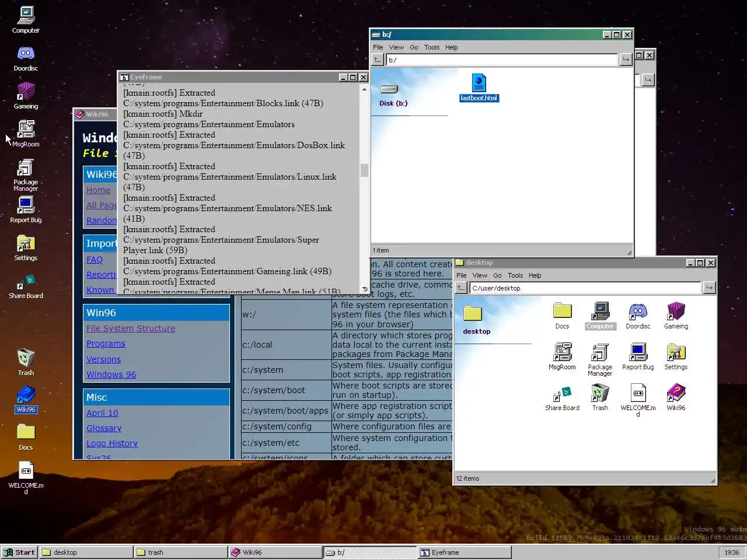
Task: Open WELCOME.md on the desktop
Action: [x=26, y=478]
